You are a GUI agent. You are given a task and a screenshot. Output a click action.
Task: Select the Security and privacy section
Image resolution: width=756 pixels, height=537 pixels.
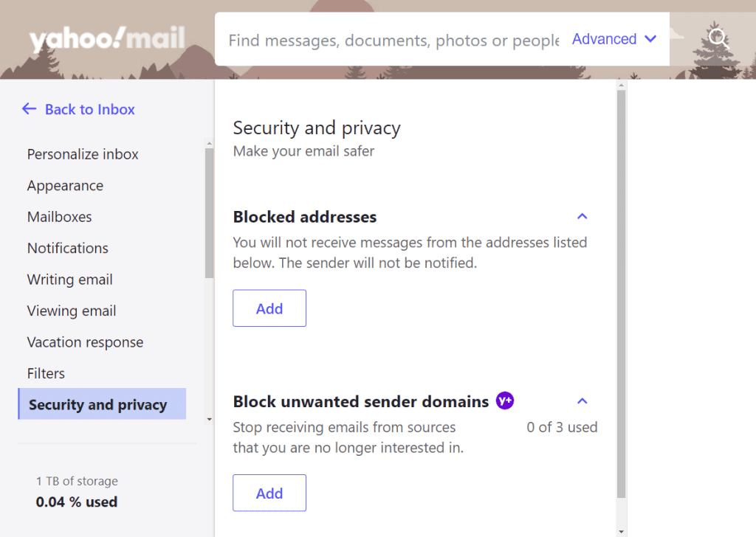tap(97, 404)
